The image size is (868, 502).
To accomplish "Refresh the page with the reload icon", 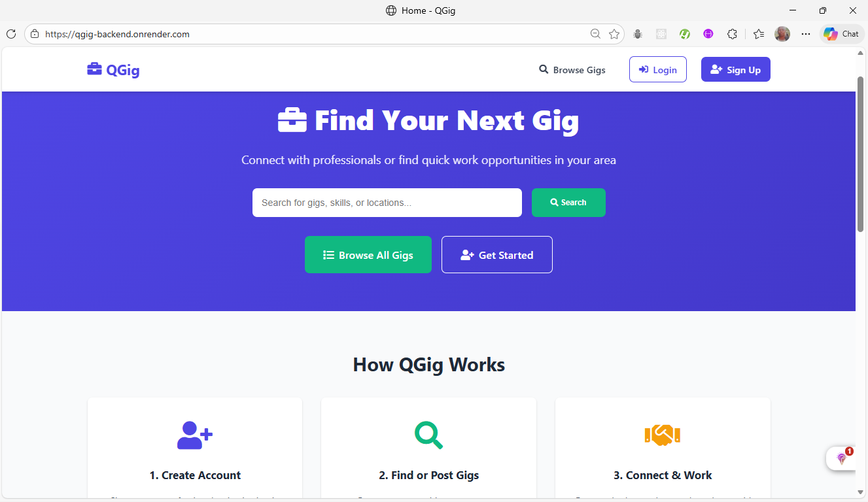I will coord(11,34).
